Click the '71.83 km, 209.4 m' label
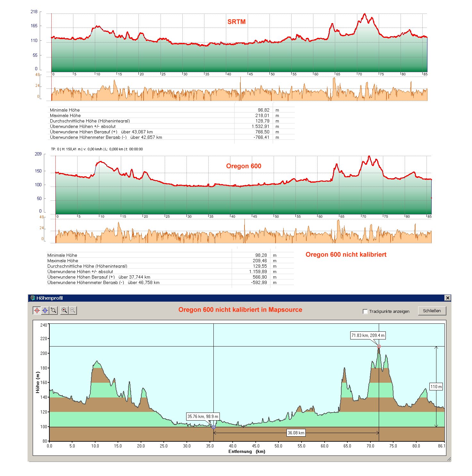The image size is (472, 476). tap(368, 336)
